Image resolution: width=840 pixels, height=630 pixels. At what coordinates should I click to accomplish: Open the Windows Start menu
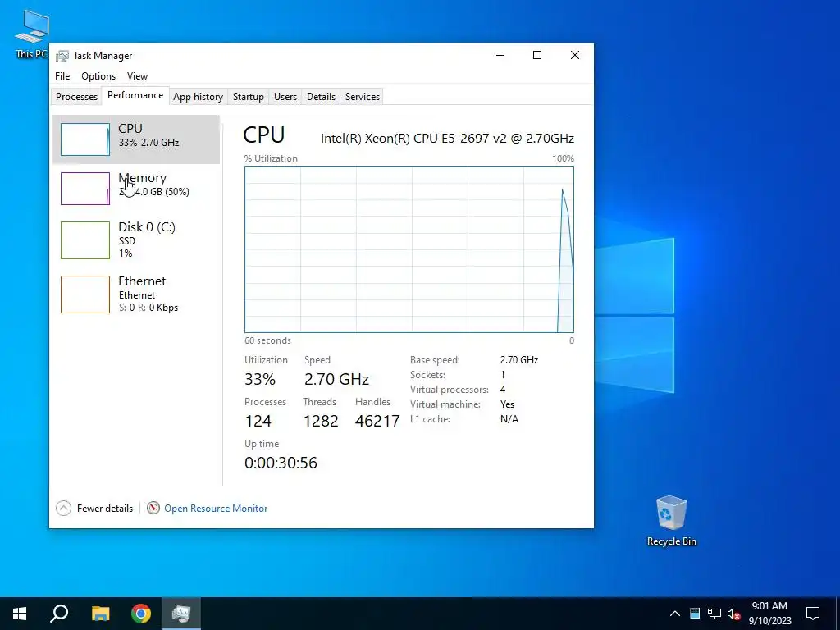click(x=20, y=614)
